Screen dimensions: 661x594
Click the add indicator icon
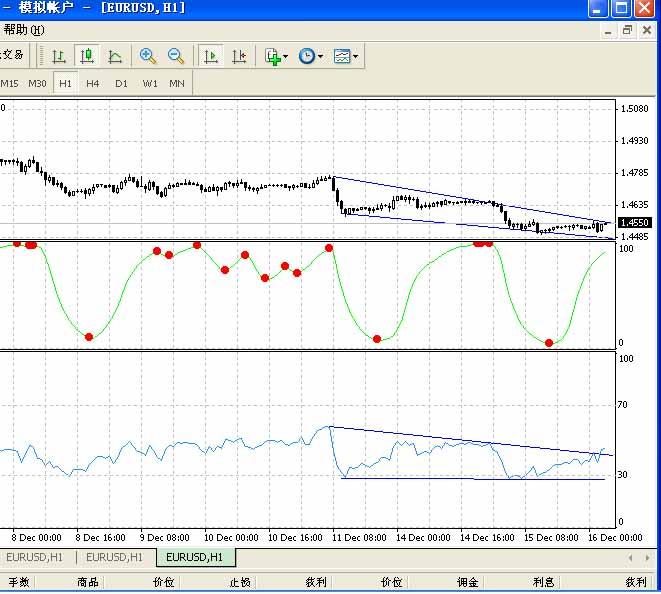coord(272,56)
